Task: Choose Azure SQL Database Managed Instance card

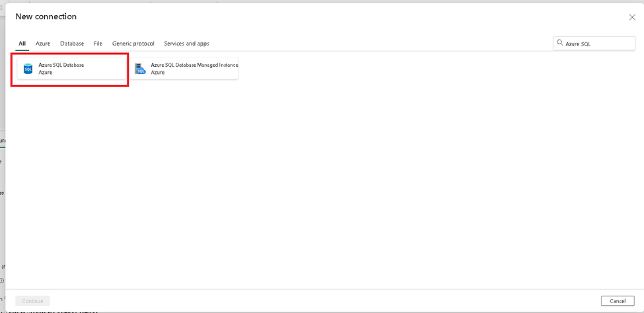Action: point(184,69)
